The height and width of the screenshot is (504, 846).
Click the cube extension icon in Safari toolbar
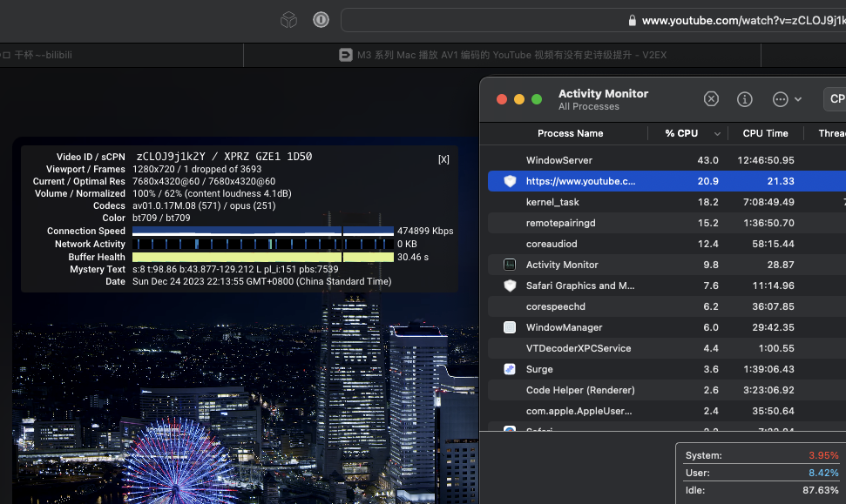point(288,20)
